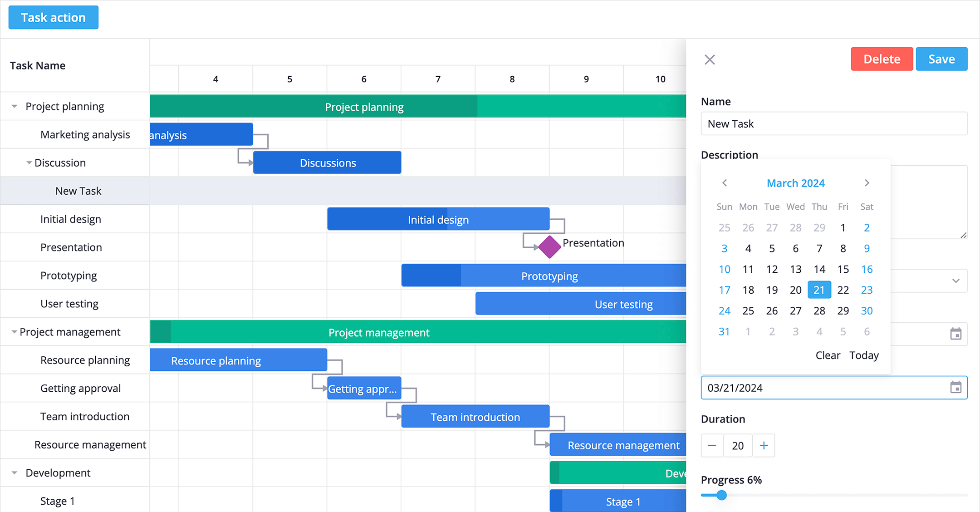Click the Duration number input field

click(x=738, y=445)
